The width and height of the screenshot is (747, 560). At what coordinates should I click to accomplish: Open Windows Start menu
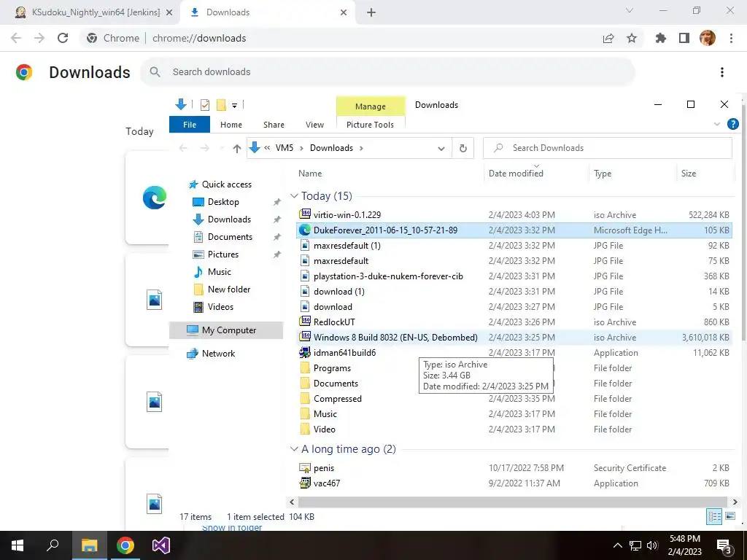[x=18, y=545]
